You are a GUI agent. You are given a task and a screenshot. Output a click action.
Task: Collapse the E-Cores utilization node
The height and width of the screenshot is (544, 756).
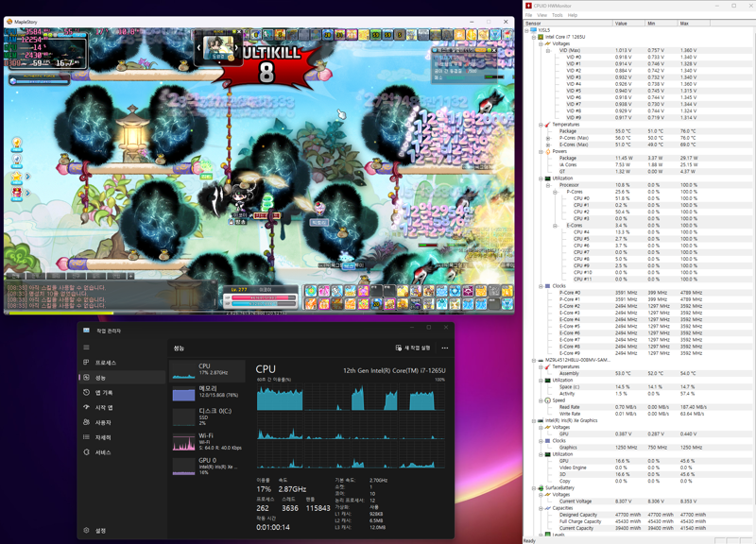[555, 226]
